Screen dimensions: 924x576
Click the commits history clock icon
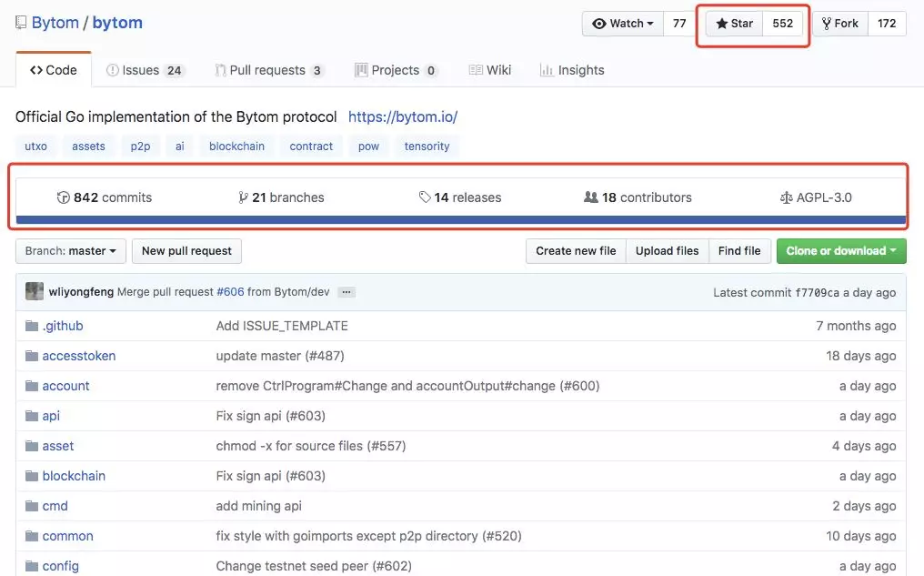coord(63,197)
